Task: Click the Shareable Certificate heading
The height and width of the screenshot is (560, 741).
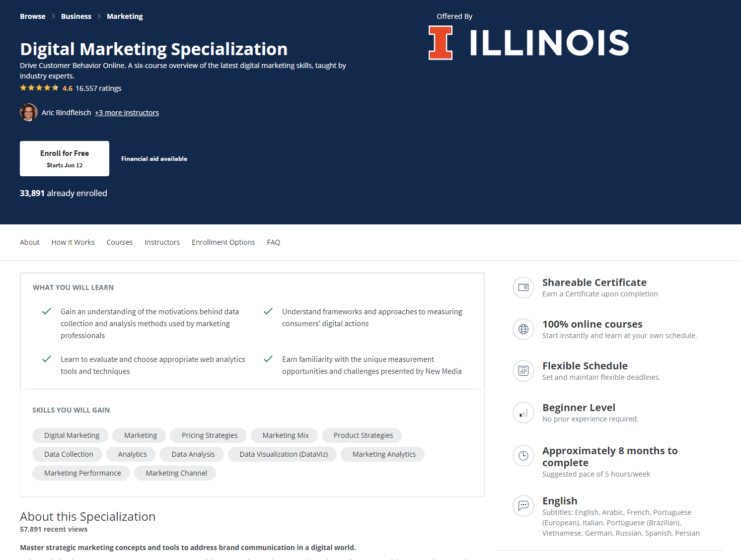Action: coord(594,282)
